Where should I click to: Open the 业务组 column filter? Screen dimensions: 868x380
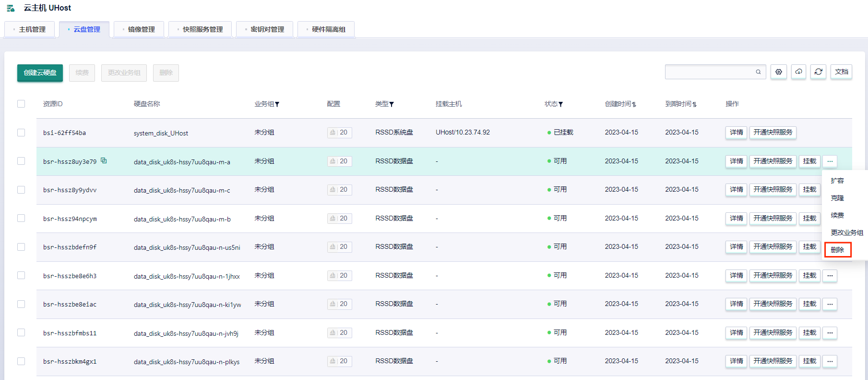(277, 104)
